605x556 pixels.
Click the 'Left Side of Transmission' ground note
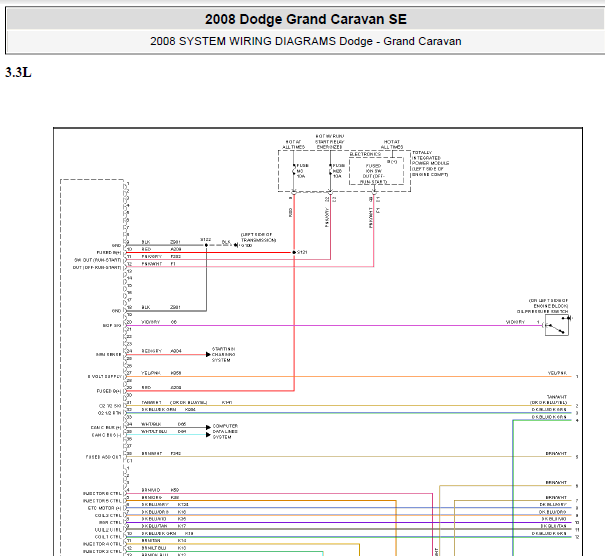pyautogui.click(x=259, y=237)
